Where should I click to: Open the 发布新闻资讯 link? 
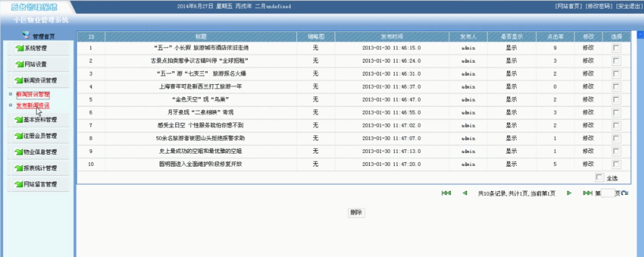[32, 106]
